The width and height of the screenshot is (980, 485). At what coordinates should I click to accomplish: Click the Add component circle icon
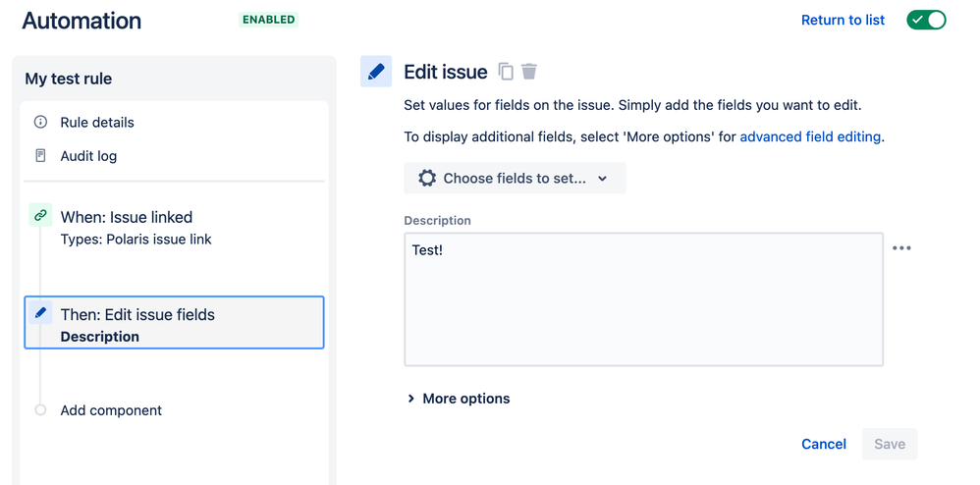pyautogui.click(x=40, y=410)
